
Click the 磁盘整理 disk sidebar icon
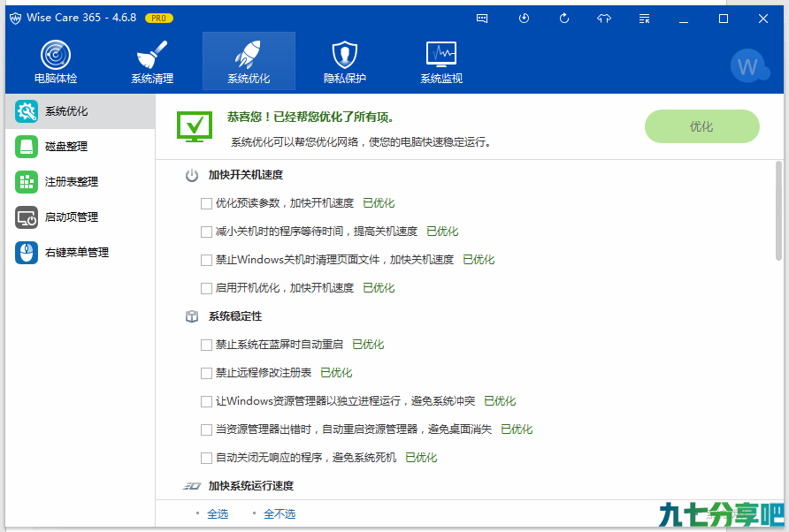tap(27, 147)
